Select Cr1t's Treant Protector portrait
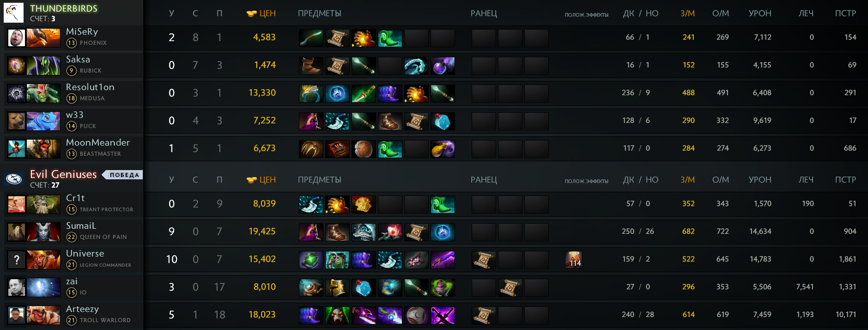This screenshot has width=868, height=330. (43, 204)
